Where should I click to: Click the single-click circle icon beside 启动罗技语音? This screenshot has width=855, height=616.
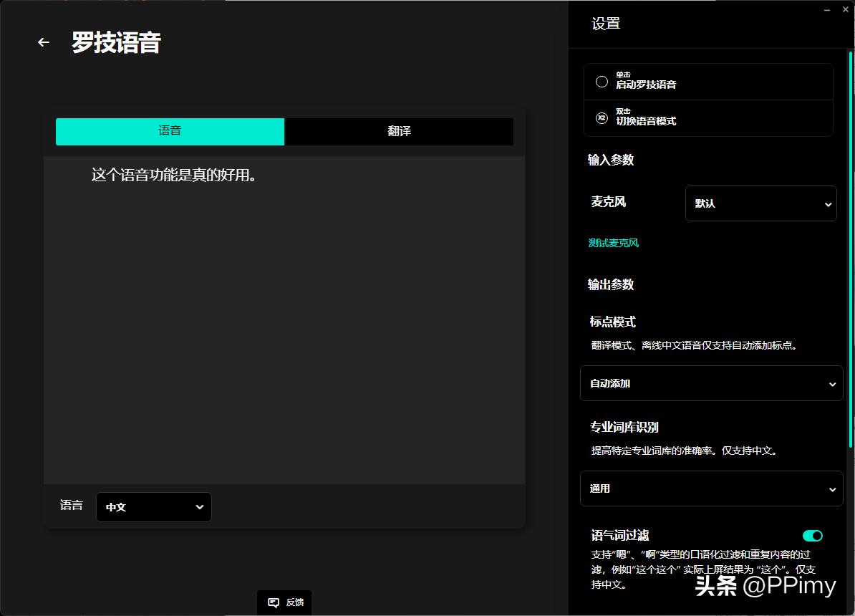point(602,81)
